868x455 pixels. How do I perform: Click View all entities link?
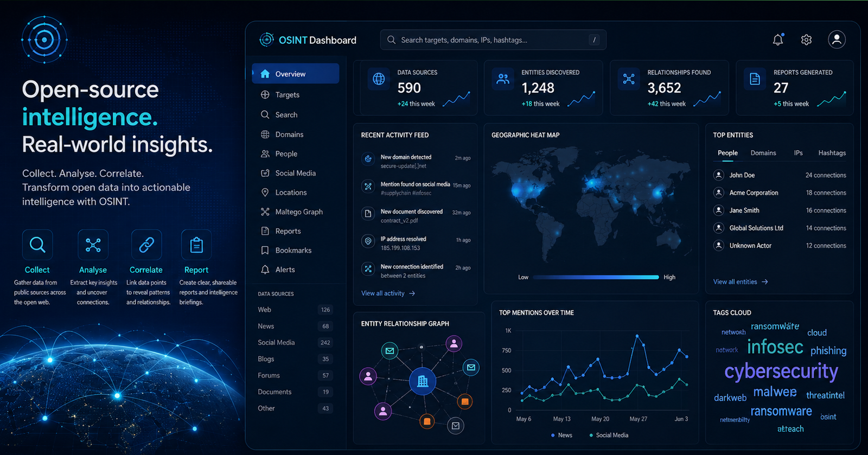(x=741, y=282)
